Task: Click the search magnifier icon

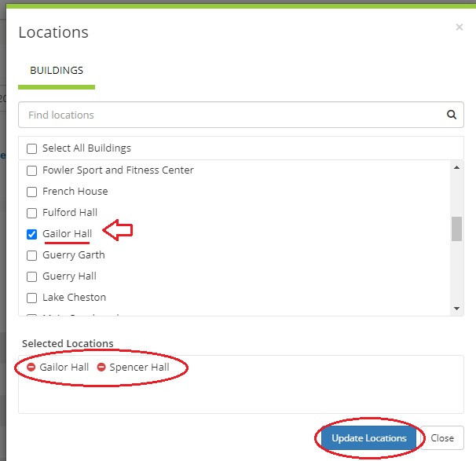Action: click(452, 115)
